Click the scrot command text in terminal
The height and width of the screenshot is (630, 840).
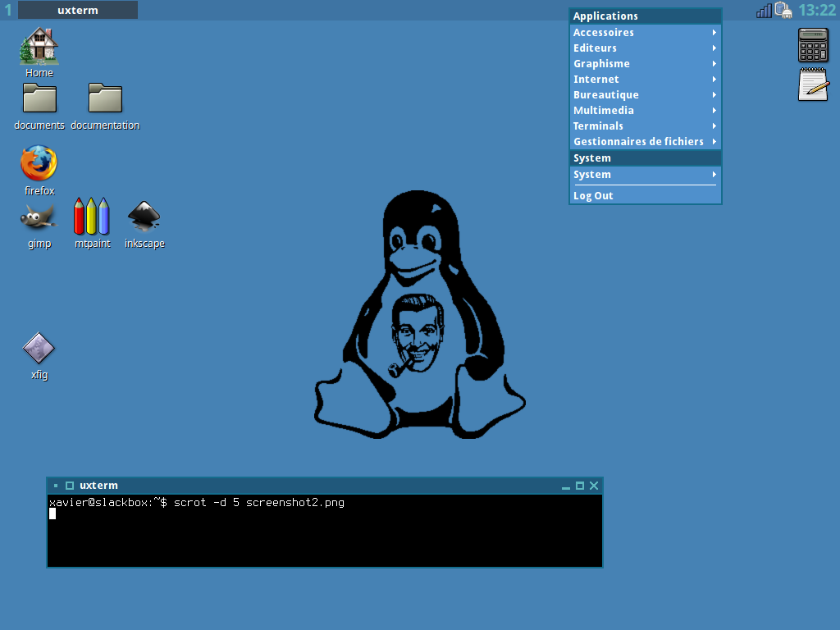(x=258, y=503)
